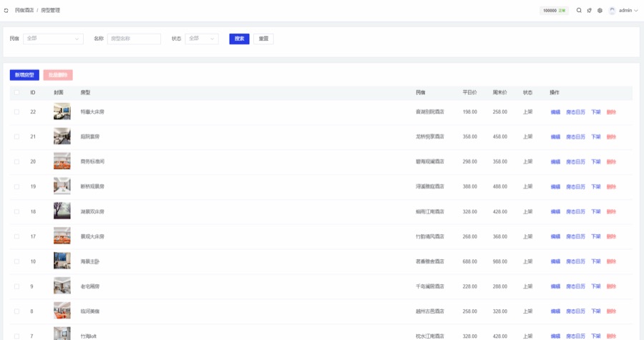
Task: Click 编辑 edit link for row ID 19
Action: [x=555, y=187]
